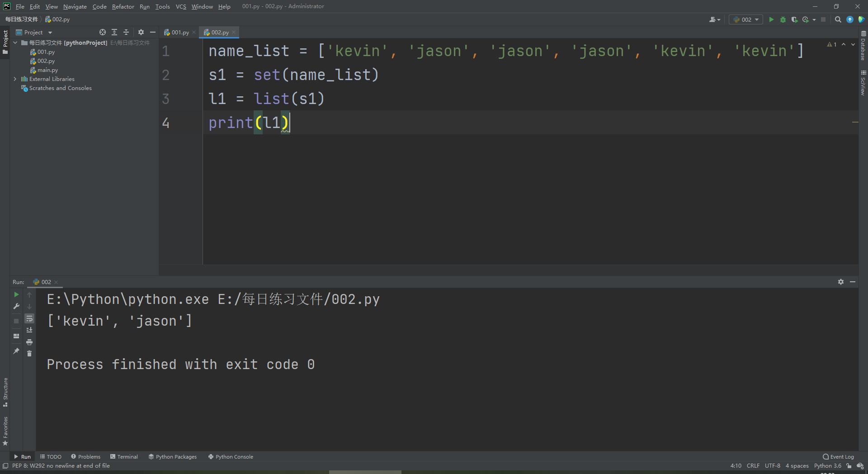868x474 pixels.
Task: Hide the Project tool window
Action: [153, 32]
